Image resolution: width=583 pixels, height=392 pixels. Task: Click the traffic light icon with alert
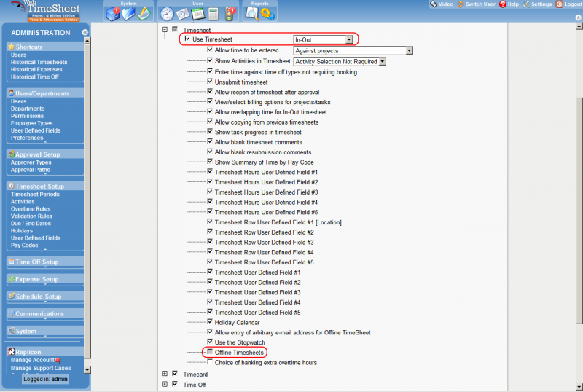tap(230, 14)
